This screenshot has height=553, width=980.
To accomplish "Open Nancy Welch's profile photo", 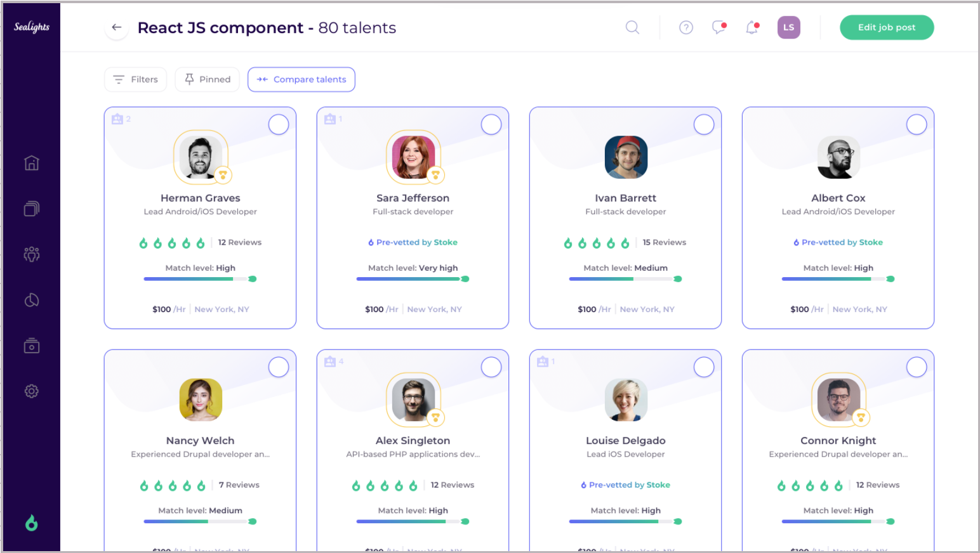I will (x=201, y=400).
